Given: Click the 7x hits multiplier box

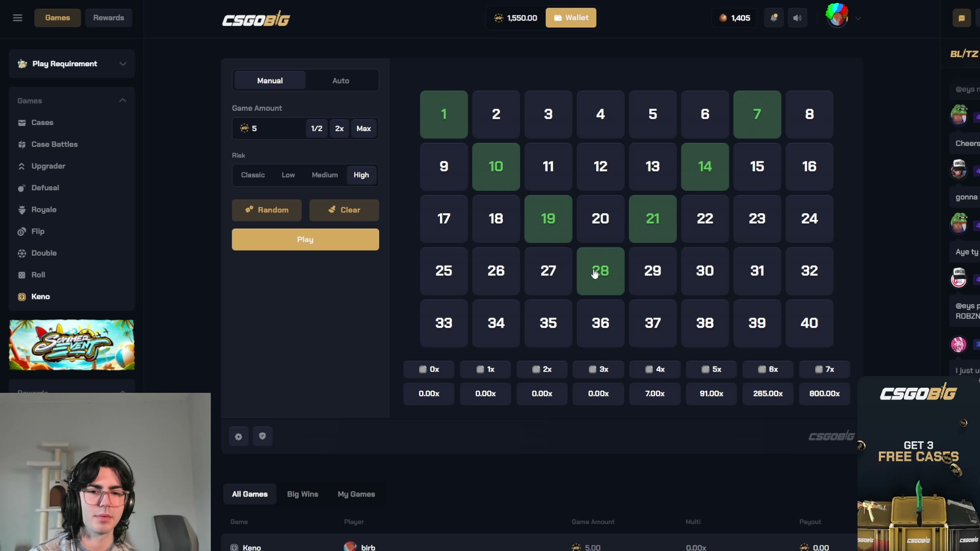Looking at the screenshot, I should (824, 369).
